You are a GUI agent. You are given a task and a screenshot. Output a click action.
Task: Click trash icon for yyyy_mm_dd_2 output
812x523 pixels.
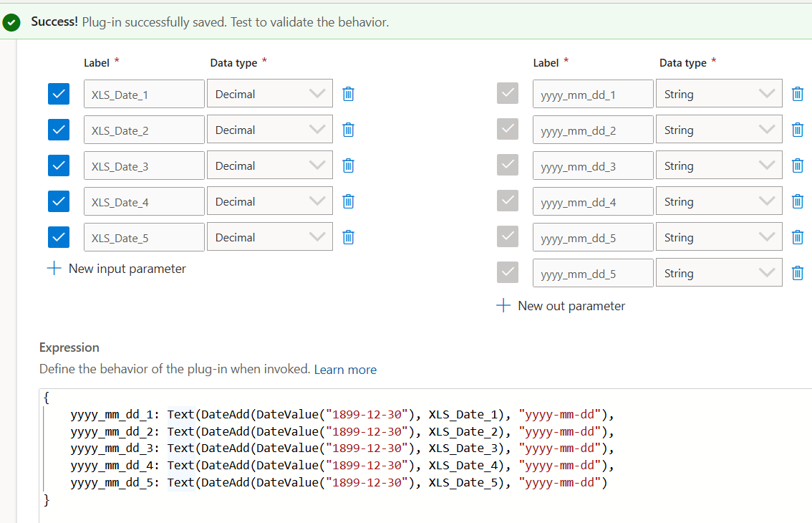pyautogui.click(x=797, y=130)
